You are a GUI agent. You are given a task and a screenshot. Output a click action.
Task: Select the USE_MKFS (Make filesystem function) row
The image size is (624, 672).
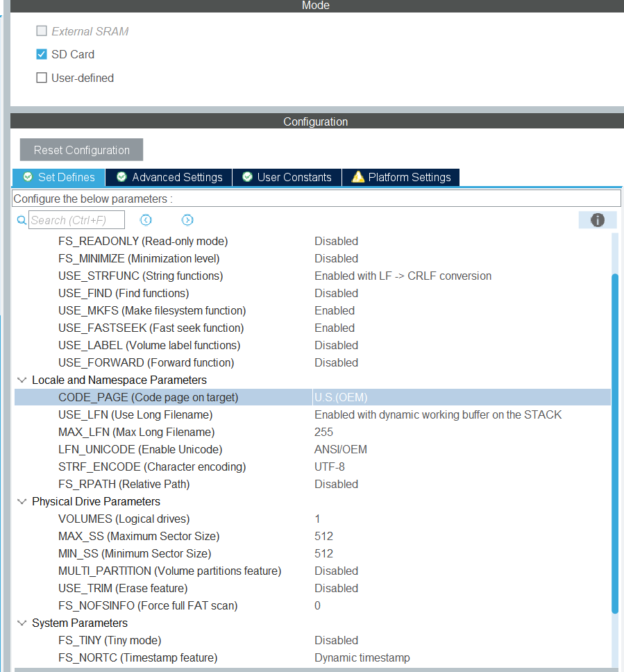pyautogui.click(x=312, y=311)
